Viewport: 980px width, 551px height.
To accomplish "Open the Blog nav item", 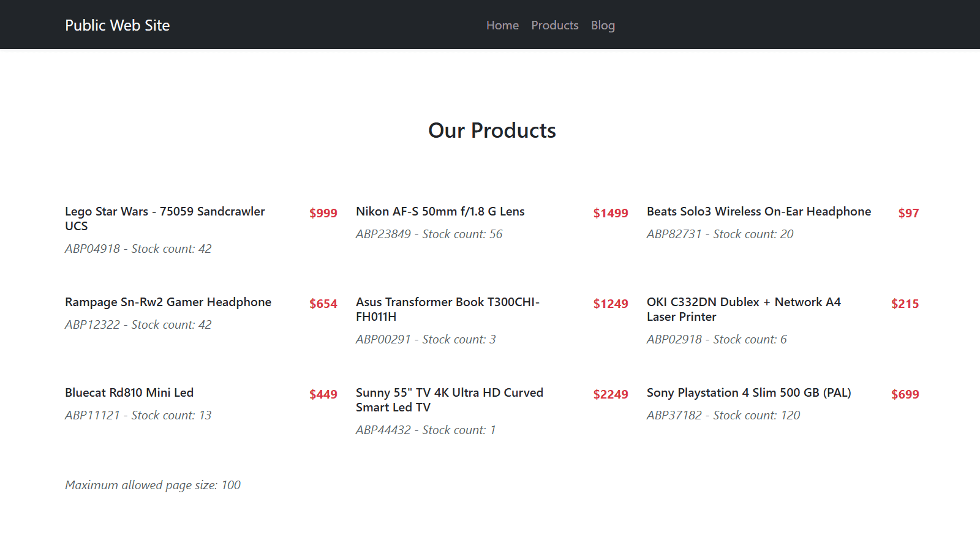I will (603, 25).
